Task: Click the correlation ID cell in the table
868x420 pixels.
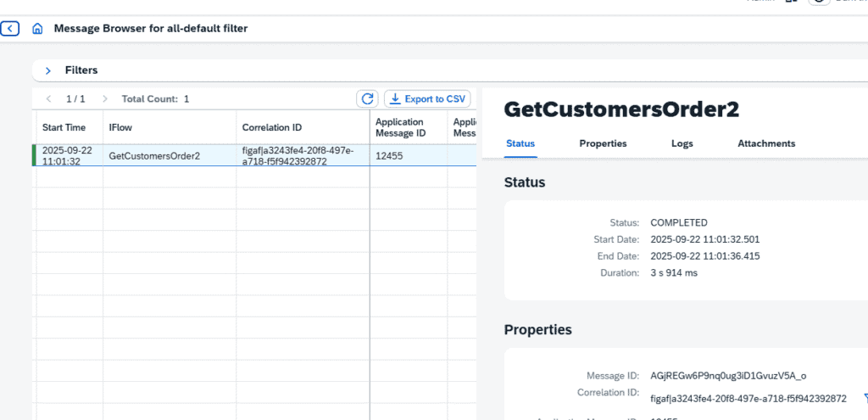Action: coord(303,156)
